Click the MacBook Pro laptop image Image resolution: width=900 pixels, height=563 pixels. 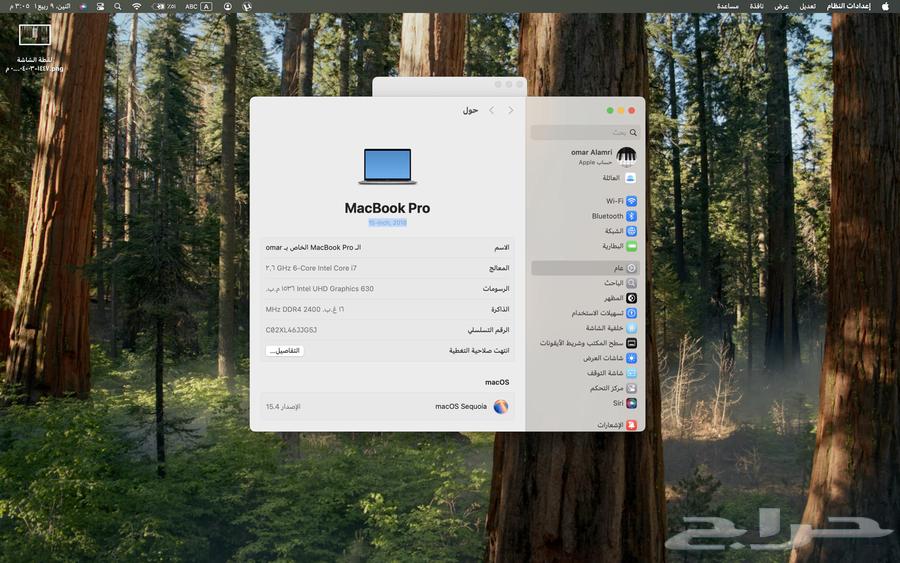[x=387, y=166]
